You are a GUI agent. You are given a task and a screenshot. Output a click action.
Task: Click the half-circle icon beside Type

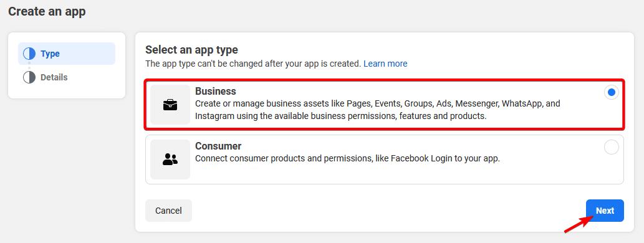coord(29,54)
